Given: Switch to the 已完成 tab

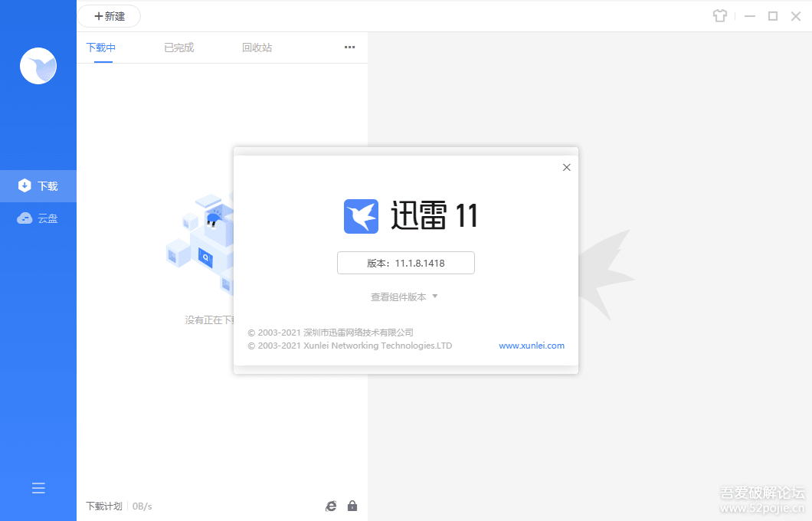Looking at the screenshot, I should pyautogui.click(x=178, y=48).
